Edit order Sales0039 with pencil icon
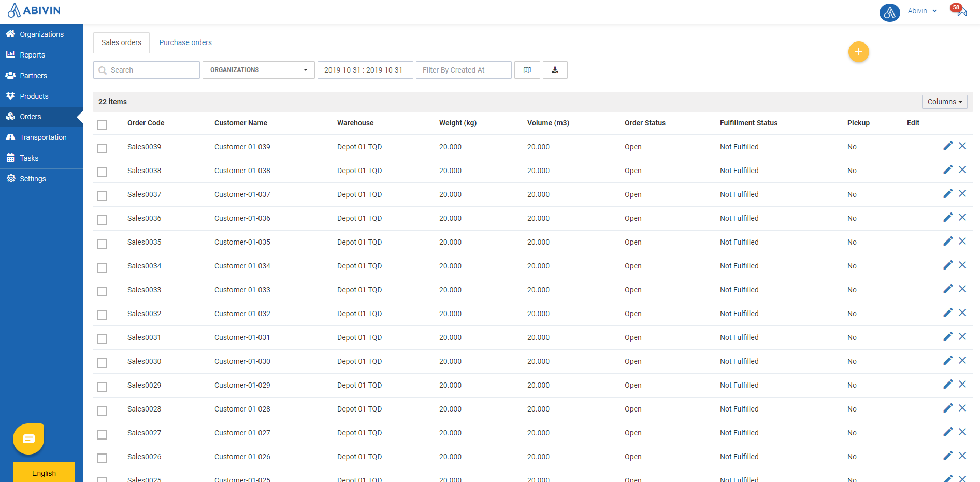 pyautogui.click(x=948, y=146)
